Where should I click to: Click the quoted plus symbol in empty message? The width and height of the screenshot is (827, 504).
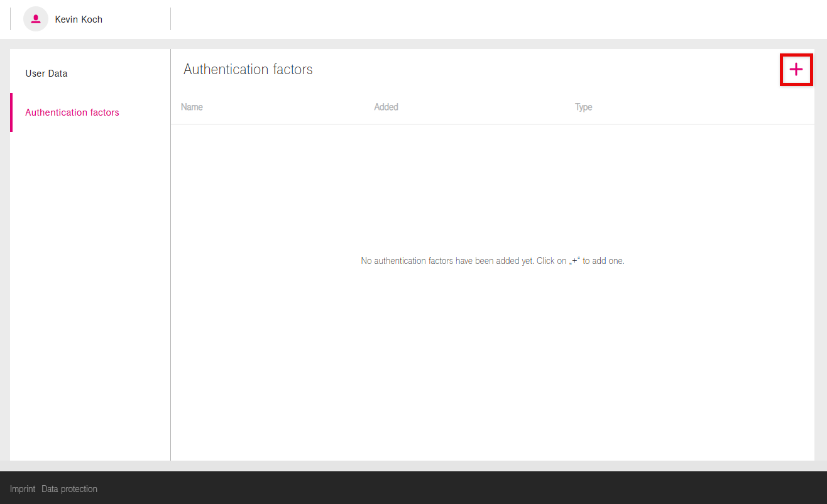pos(573,261)
